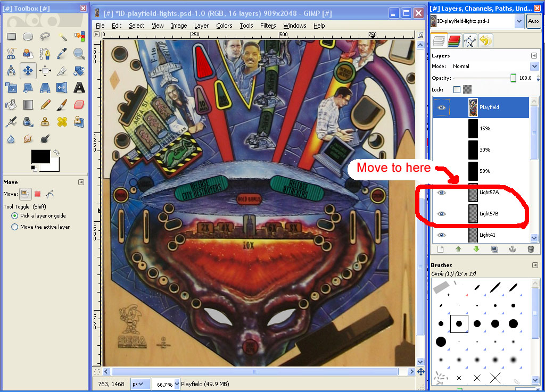This screenshot has width=545, height=392.
Task: Toggle visibility of the Playfield layer
Action: tap(441, 107)
